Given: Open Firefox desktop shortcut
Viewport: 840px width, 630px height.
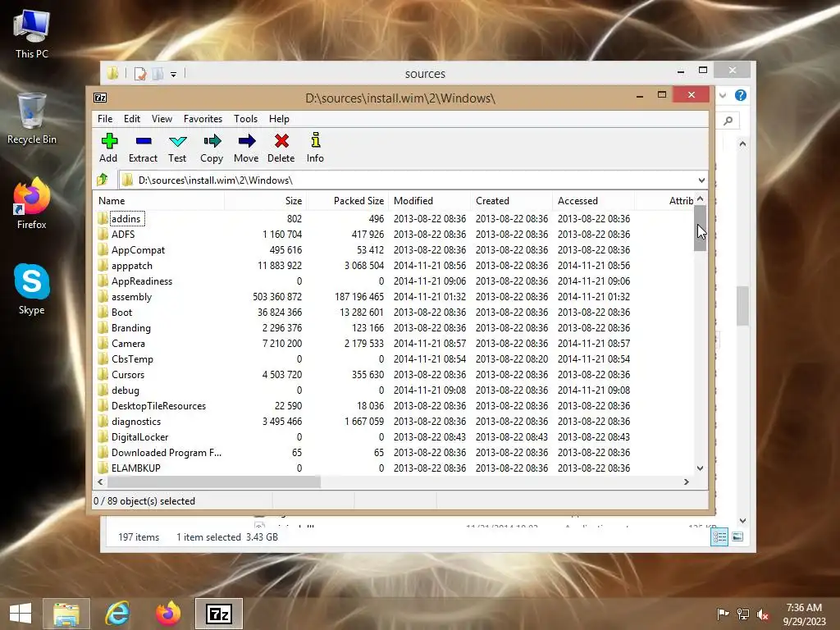Looking at the screenshot, I should click(32, 203).
